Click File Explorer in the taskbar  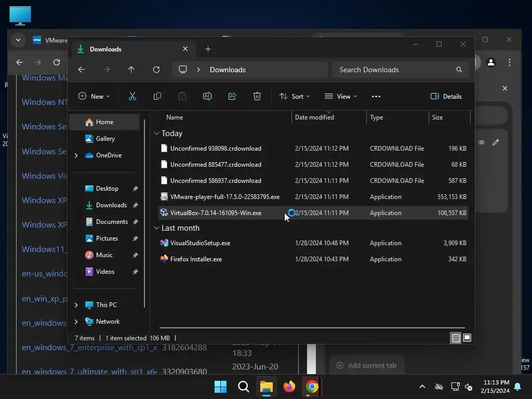(267, 387)
